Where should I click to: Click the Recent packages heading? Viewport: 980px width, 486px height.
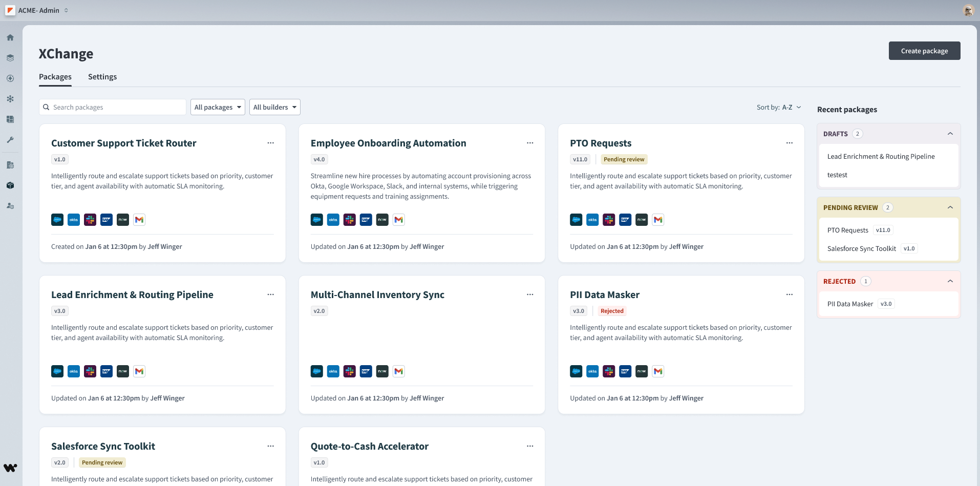coord(847,109)
